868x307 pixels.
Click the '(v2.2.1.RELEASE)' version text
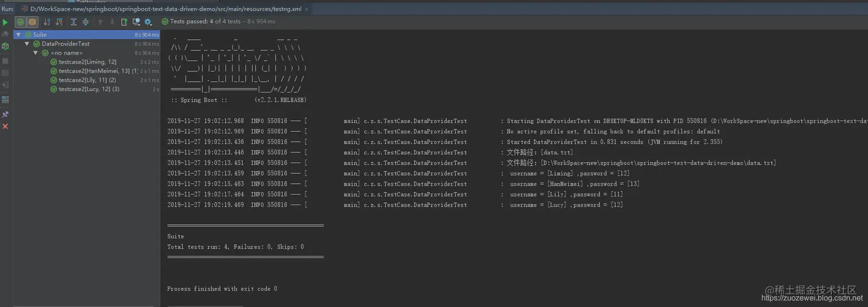(x=280, y=100)
